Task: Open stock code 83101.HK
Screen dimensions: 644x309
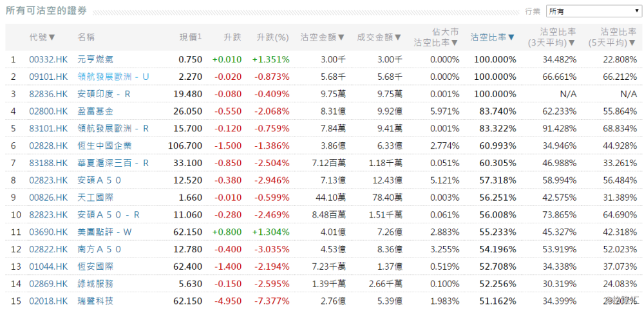Action: click(48, 129)
